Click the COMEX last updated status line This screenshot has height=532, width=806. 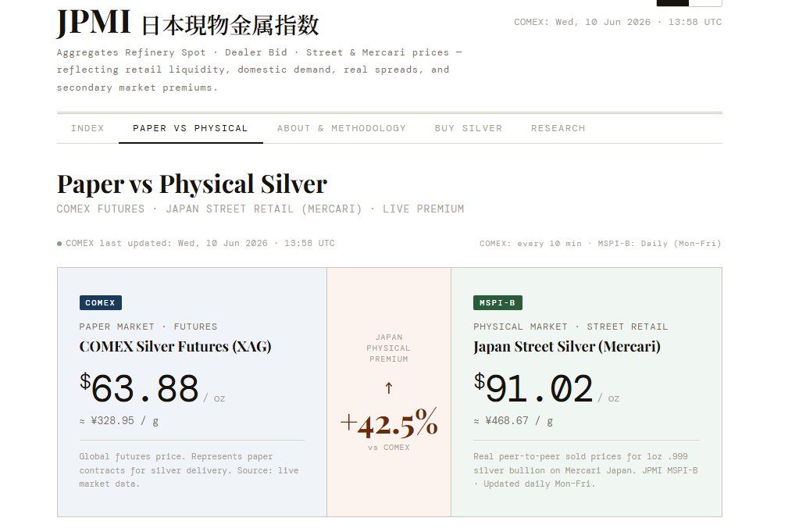(200, 243)
